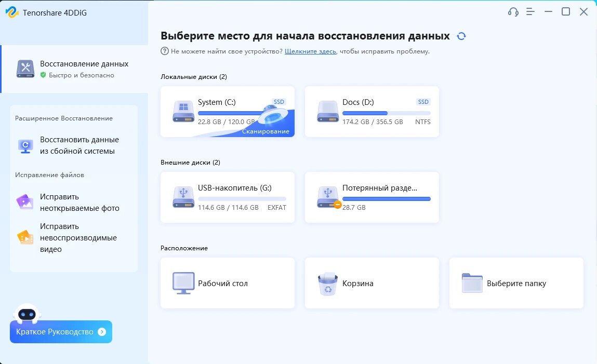Click the Tenorshare 4DDiG logo icon
This screenshot has height=364, width=597.
(12, 12)
